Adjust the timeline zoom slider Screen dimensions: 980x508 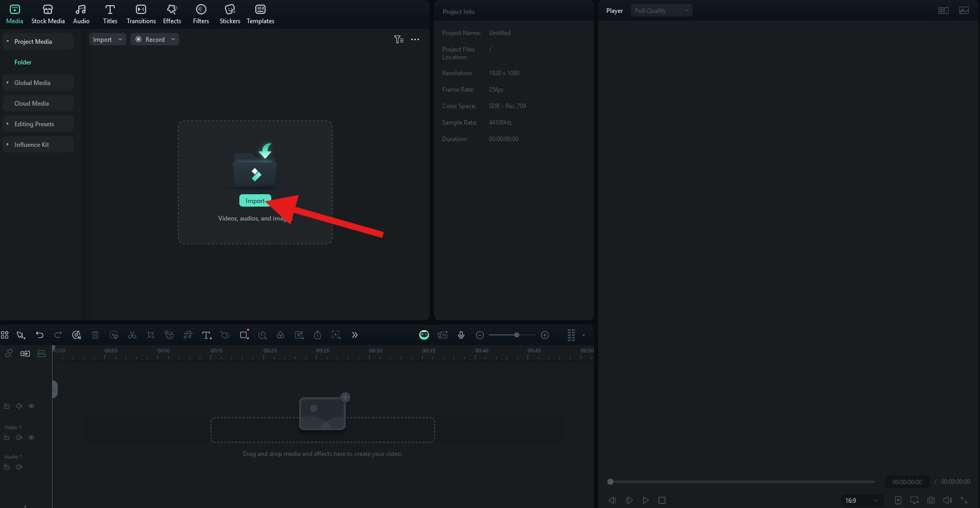point(512,335)
